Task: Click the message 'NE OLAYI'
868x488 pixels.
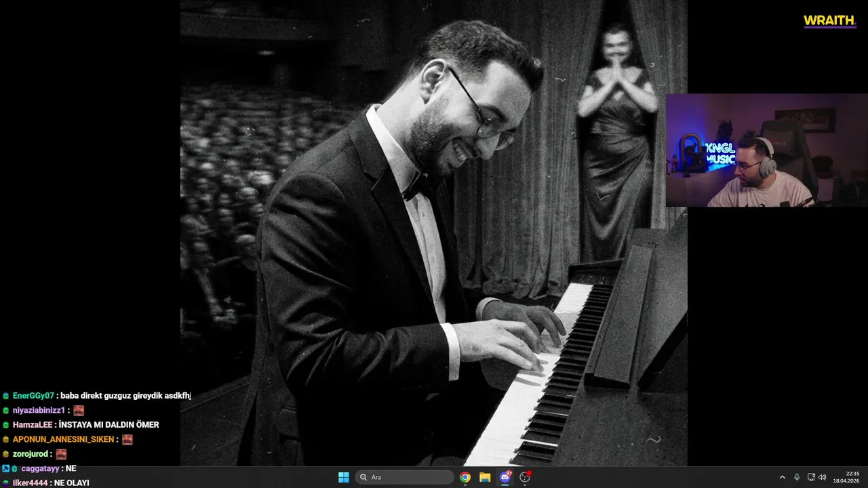Action: (72, 483)
